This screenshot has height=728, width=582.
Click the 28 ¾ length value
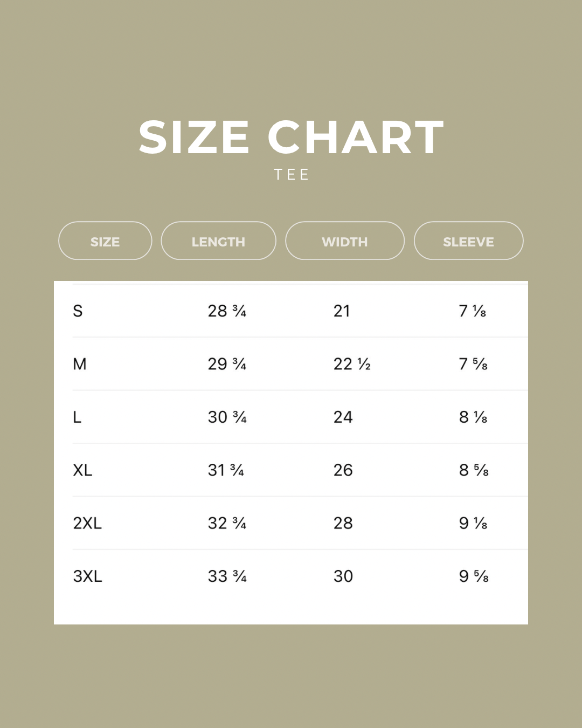click(x=227, y=311)
